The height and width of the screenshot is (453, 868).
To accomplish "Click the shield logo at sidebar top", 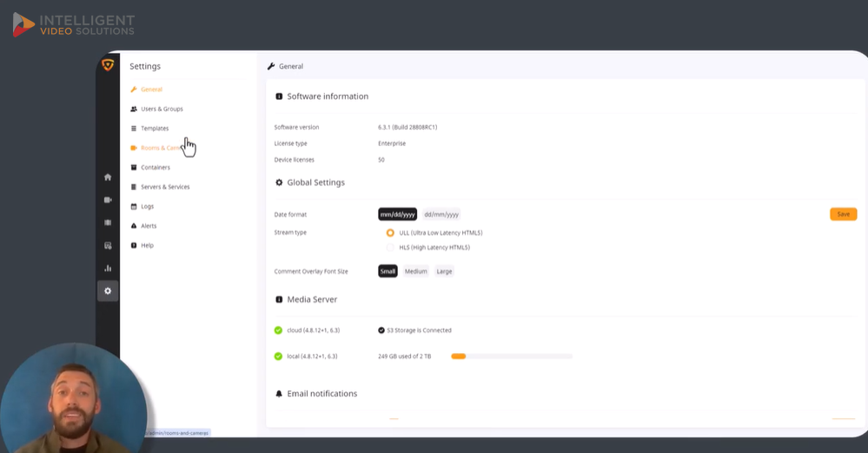I will tap(108, 65).
